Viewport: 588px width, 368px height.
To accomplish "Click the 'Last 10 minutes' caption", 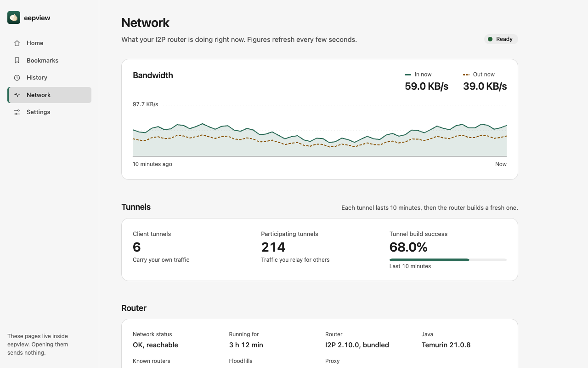I will 410,266.
